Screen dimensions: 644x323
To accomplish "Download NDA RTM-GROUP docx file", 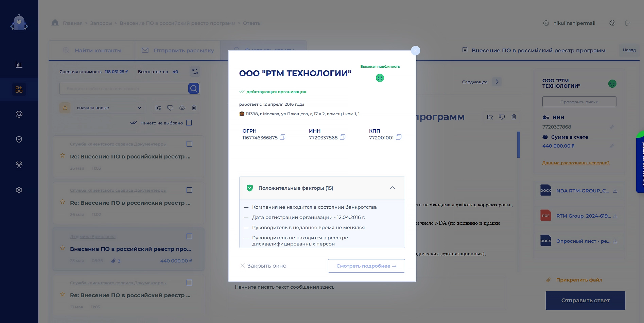I will coord(615,191).
